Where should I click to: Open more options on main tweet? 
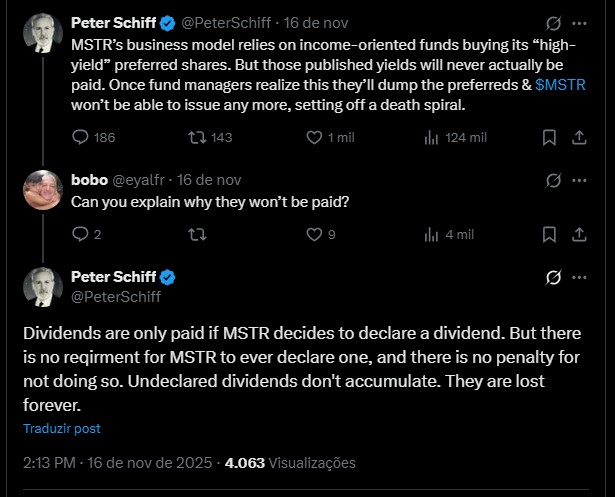click(580, 277)
